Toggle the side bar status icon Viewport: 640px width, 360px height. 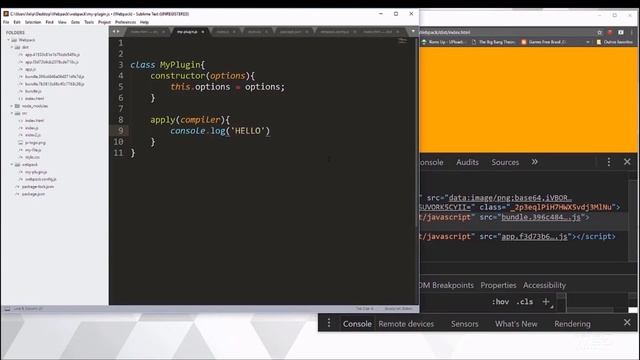pos(7,309)
